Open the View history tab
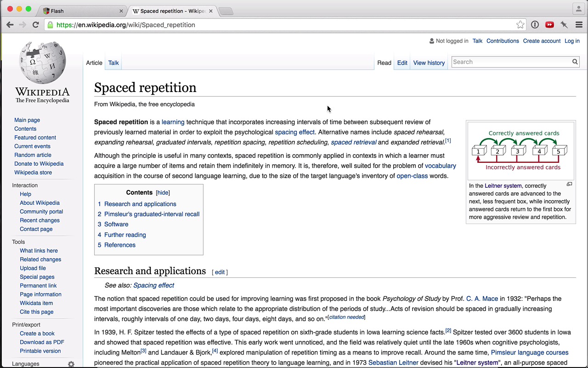This screenshot has width=588, height=368. [x=429, y=63]
